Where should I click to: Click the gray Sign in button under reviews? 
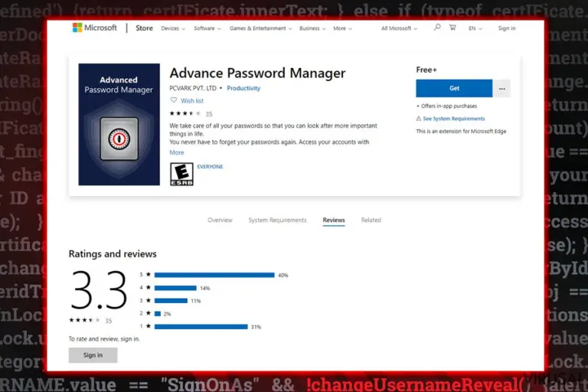[93, 355]
